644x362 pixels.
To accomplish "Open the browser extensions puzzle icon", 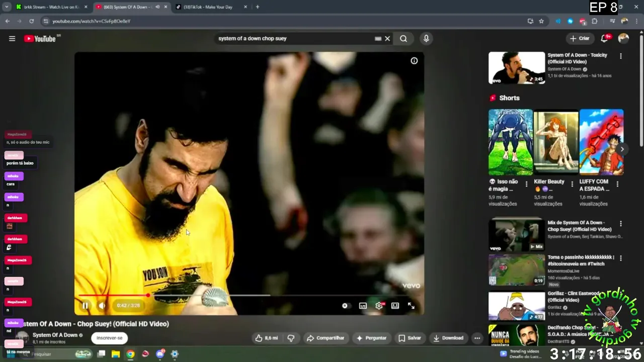I will [x=595, y=21].
